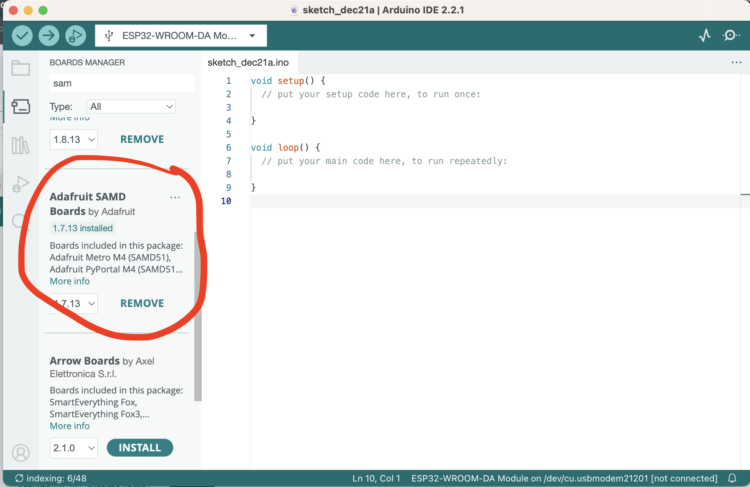Screen dimensions: 750x487
Task: Open More info for Adafruit SAMD Boards
Action: [70, 281]
